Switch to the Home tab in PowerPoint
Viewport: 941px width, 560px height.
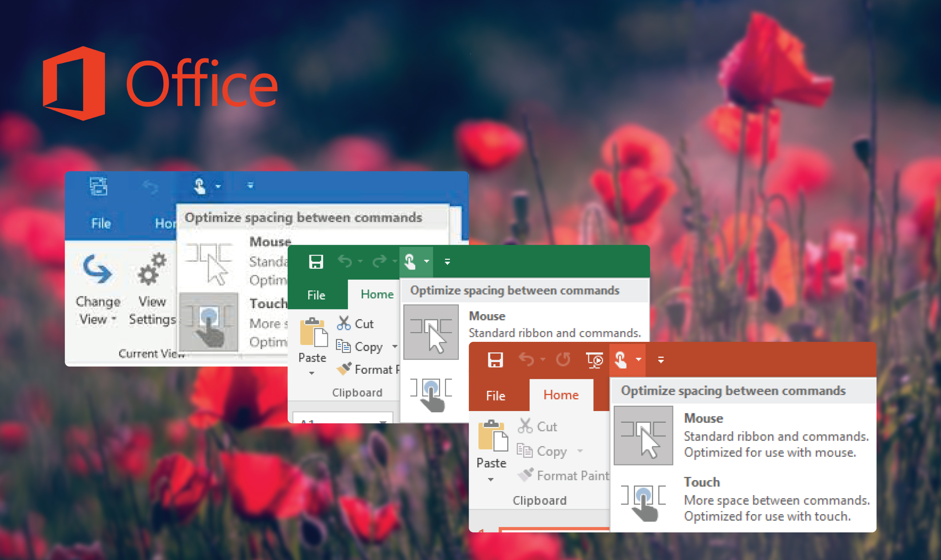pyautogui.click(x=561, y=395)
